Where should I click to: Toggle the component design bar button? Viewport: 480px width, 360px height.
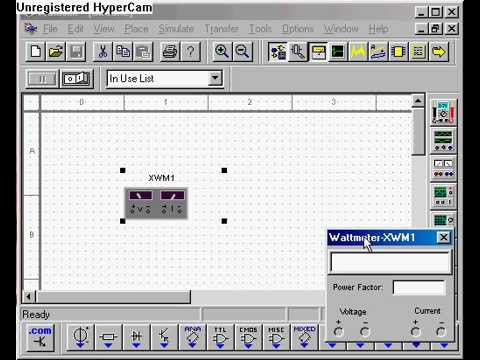coord(277,52)
